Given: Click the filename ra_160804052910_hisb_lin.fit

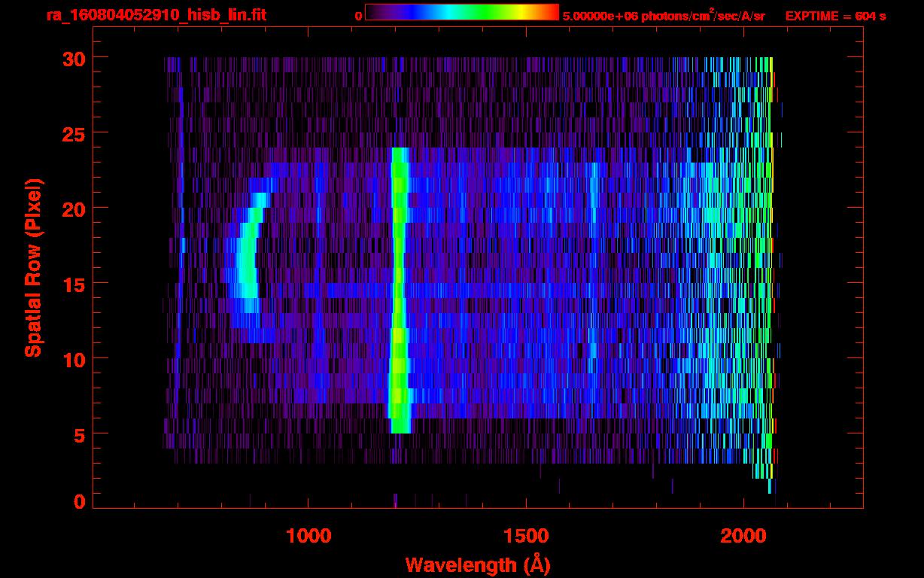Looking at the screenshot, I should pyautogui.click(x=156, y=15).
